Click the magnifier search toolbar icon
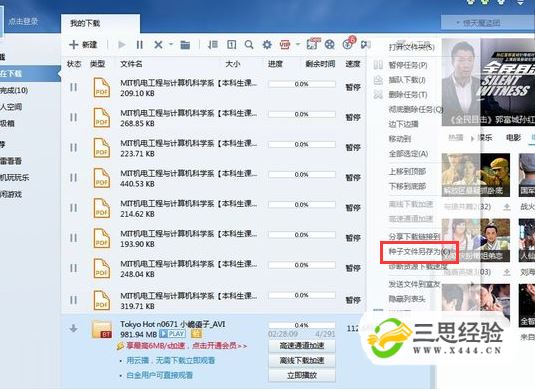535x390 pixels. [x=249, y=45]
